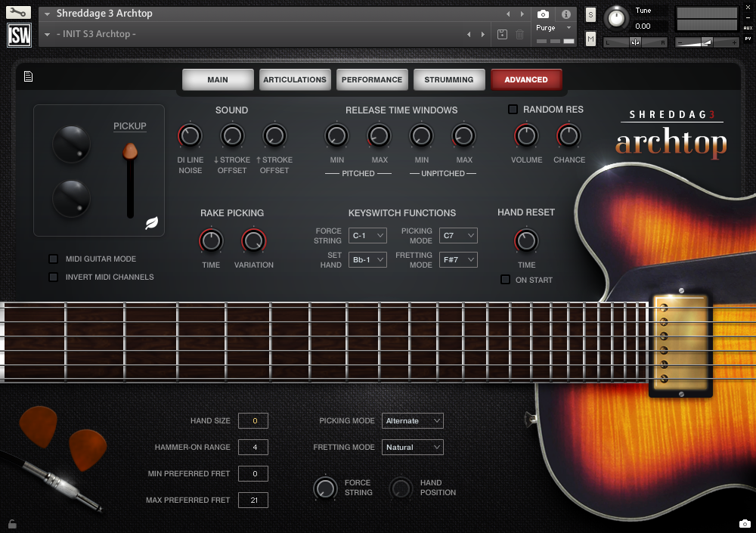Enable INVERT MIDI CHANNELS

click(x=53, y=277)
